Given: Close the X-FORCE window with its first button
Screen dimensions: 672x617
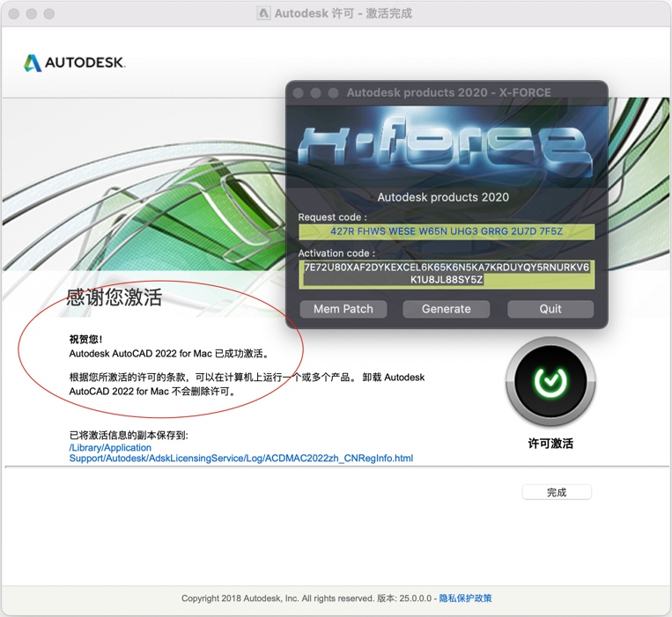Looking at the screenshot, I should (x=299, y=93).
